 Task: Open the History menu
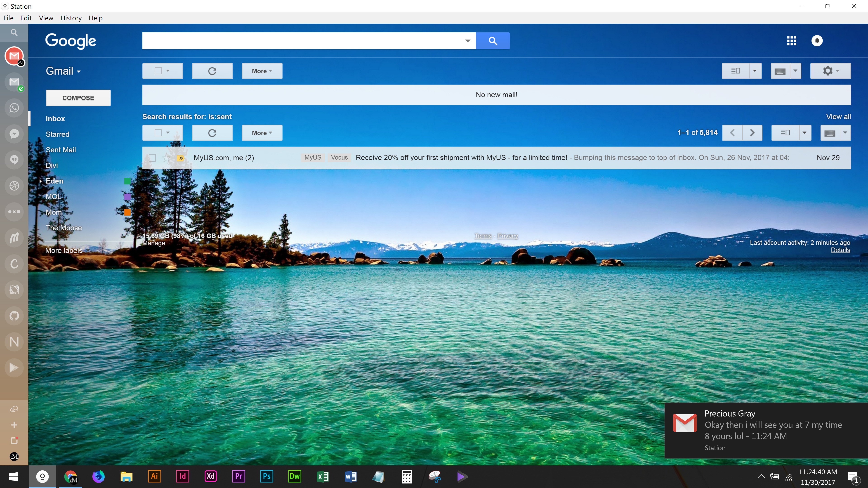71,18
